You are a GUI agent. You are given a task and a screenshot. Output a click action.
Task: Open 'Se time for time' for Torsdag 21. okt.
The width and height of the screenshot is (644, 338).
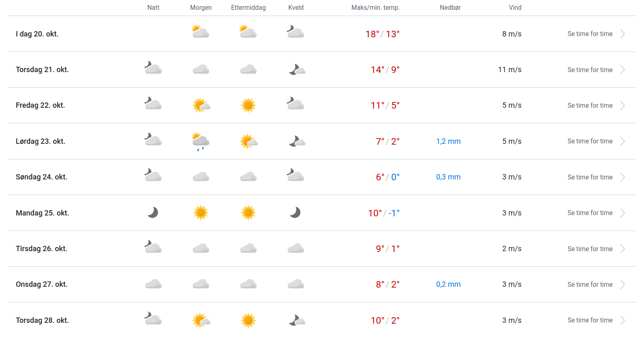click(x=590, y=70)
